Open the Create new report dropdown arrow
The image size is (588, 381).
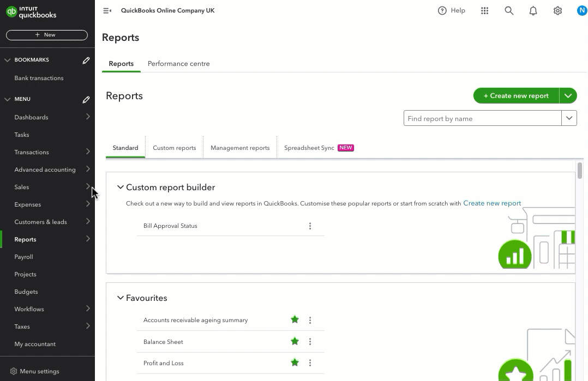(568, 95)
